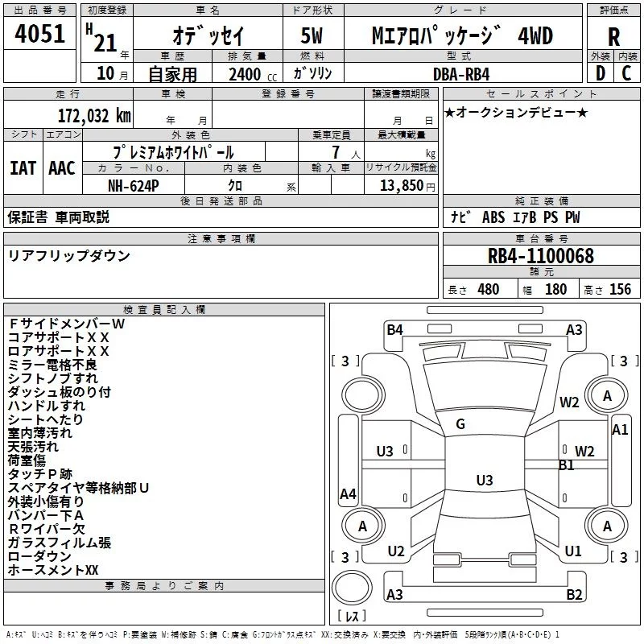This screenshot has height=644, width=644.
Task: Click 検査員記入欄 section header
Action: [x=164, y=310]
